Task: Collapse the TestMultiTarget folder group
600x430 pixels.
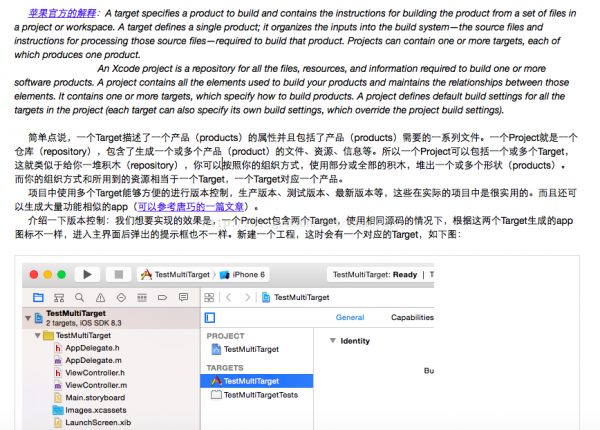Action: coord(37,336)
